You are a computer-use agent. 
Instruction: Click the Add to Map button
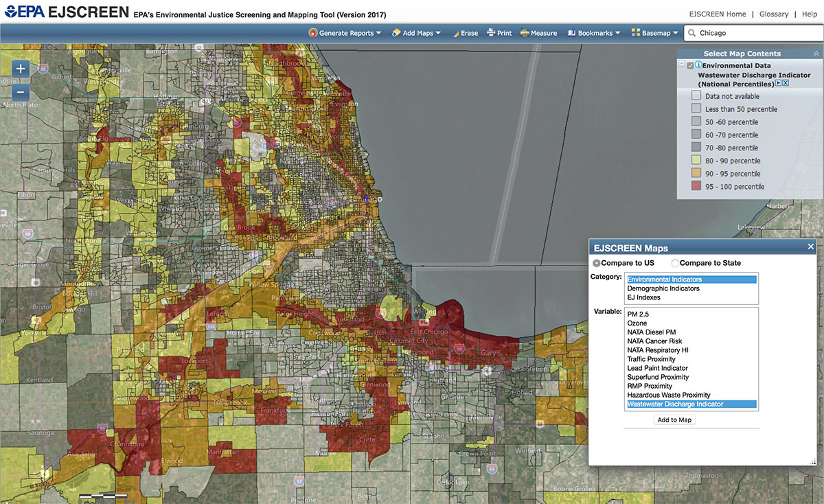(x=674, y=420)
